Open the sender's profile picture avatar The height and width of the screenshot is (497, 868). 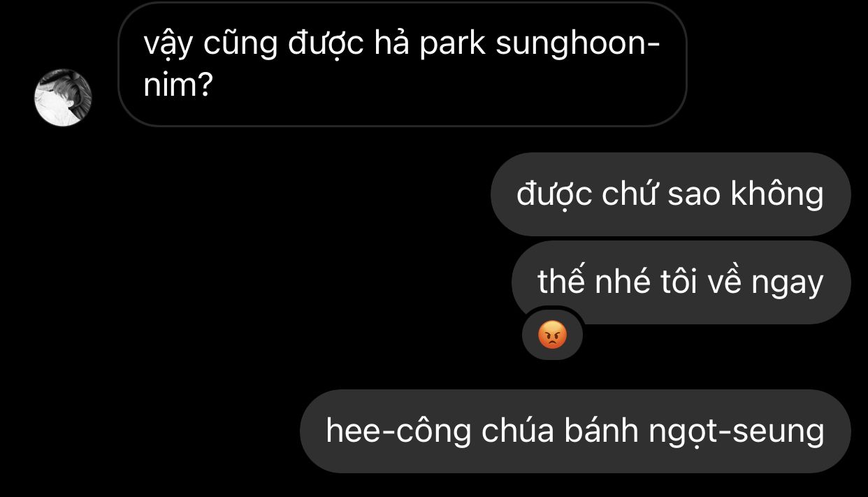[x=63, y=98]
